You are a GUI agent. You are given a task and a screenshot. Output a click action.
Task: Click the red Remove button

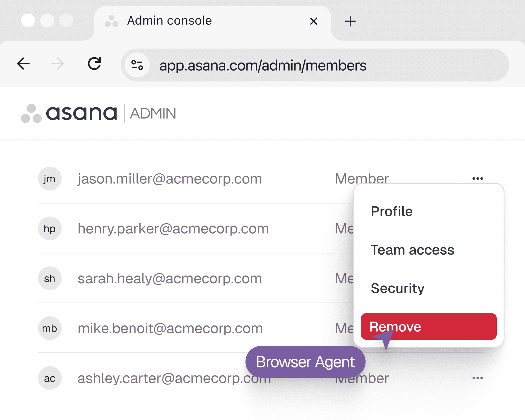click(428, 327)
